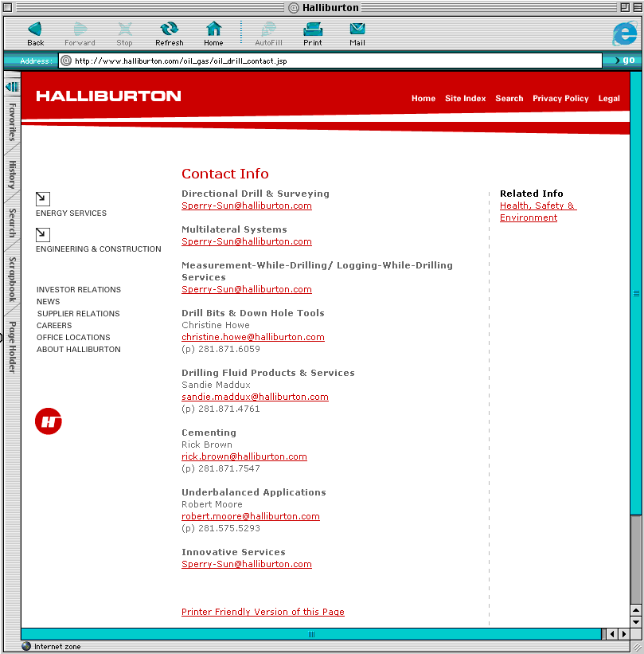Expand the Energy Services arrow icon
644x654 pixels.
[x=42, y=198]
